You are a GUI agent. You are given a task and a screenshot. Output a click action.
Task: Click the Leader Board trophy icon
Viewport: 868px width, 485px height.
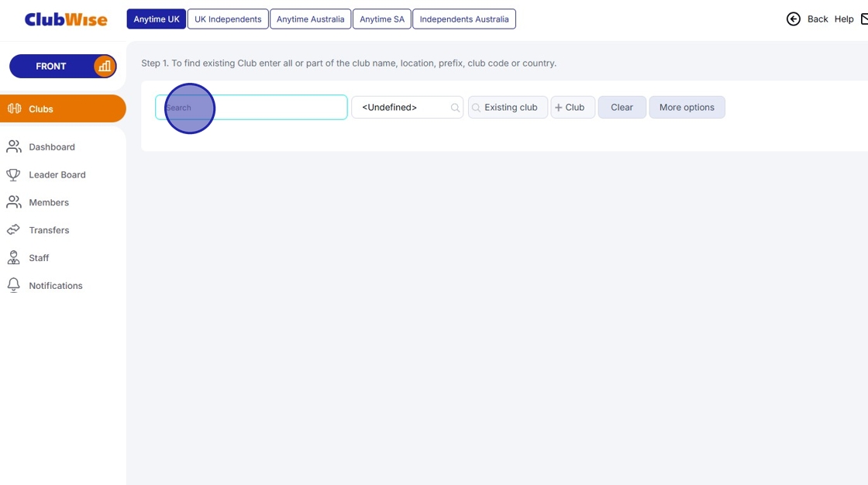pos(14,174)
